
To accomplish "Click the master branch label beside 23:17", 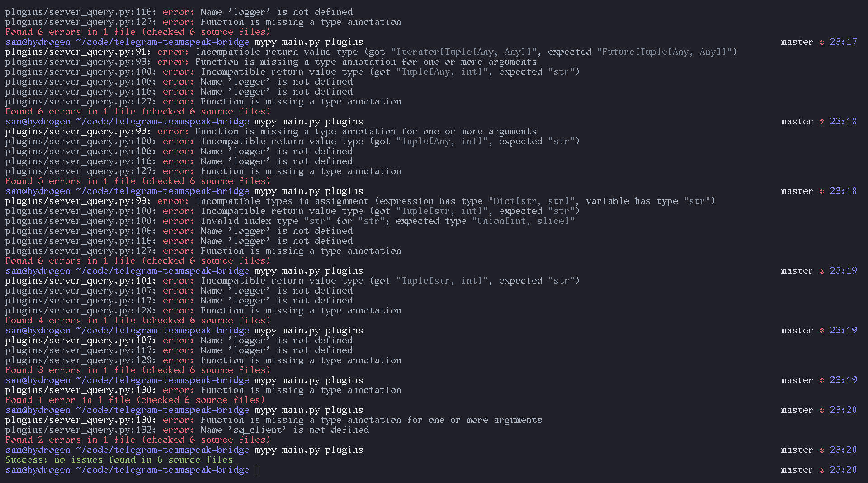I will tap(797, 42).
